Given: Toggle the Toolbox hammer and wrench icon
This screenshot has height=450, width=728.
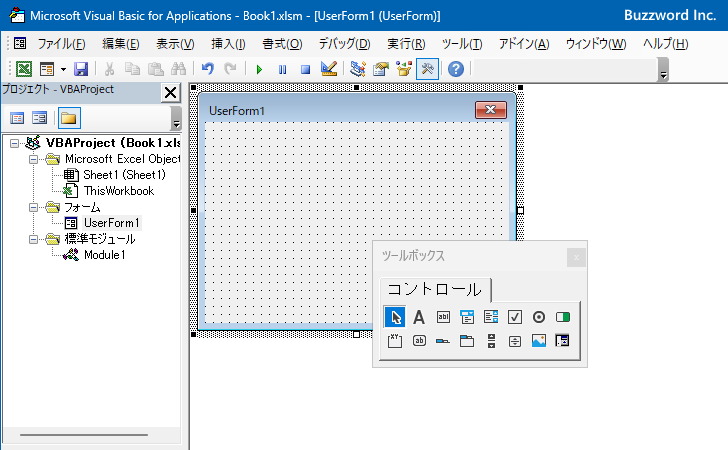Looking at the screenshot, I should (427, 69).
